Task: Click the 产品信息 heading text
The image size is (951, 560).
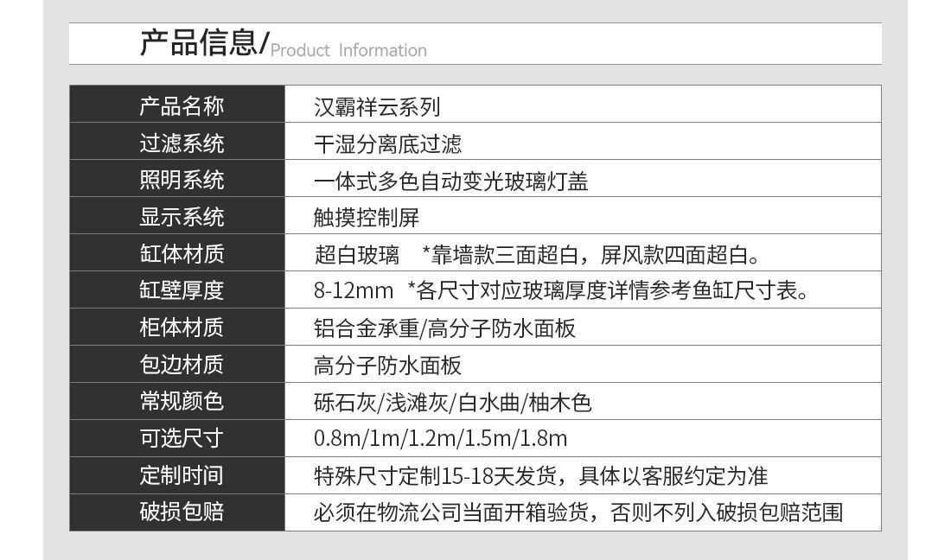Action: pyautogui.click(x=199, y=42)
